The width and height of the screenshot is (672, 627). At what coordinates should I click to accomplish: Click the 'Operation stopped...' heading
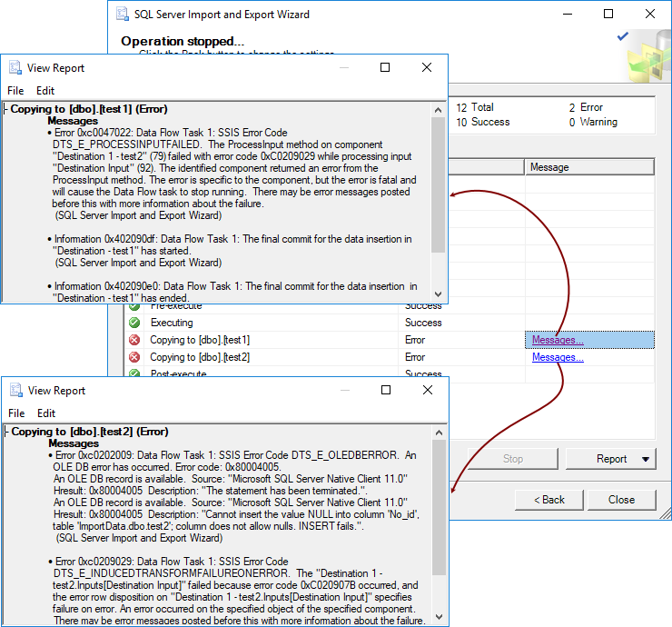183,41
